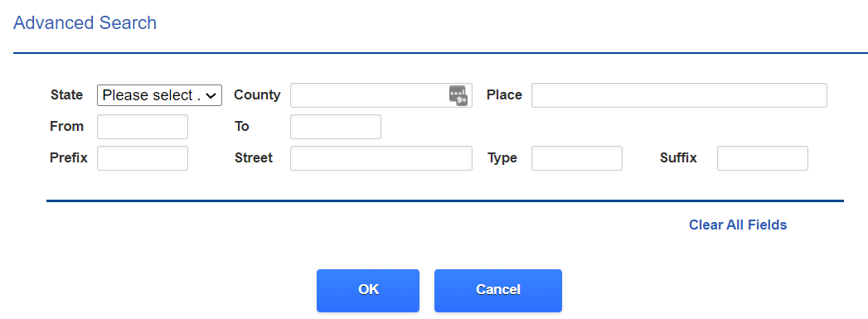Click the Type input field
This screenshot has height=319, width=868.
[x=577, y=158]
